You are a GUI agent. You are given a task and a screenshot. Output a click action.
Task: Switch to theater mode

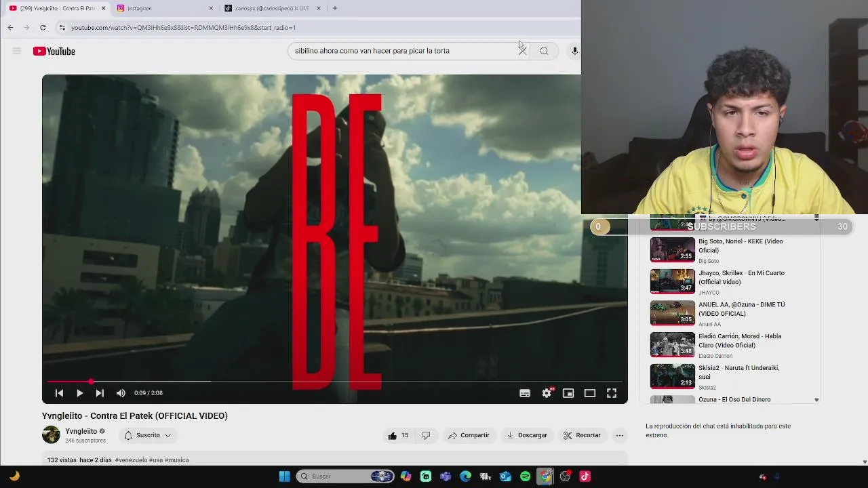590,393
